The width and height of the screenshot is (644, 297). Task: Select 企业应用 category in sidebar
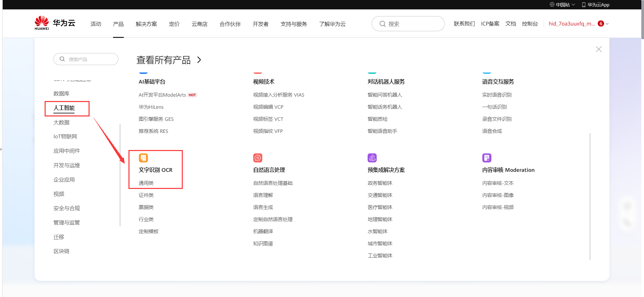(64, 180)
